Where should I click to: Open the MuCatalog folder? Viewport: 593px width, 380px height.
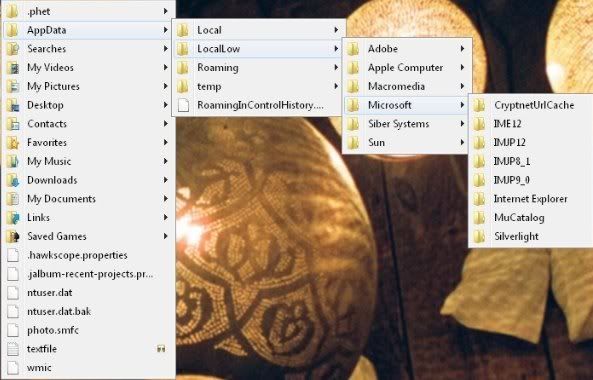[531, 217]
